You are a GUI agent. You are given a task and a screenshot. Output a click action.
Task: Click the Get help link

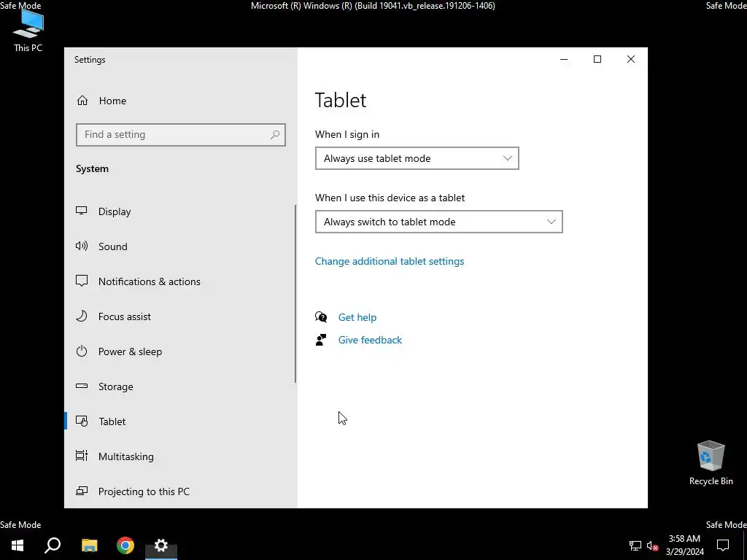pyautogui.click(x=357, y=317)
